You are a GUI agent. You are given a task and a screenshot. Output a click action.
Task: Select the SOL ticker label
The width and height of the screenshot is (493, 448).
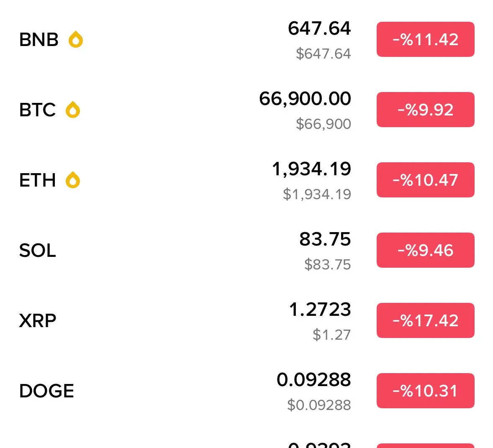click(37, 251)
